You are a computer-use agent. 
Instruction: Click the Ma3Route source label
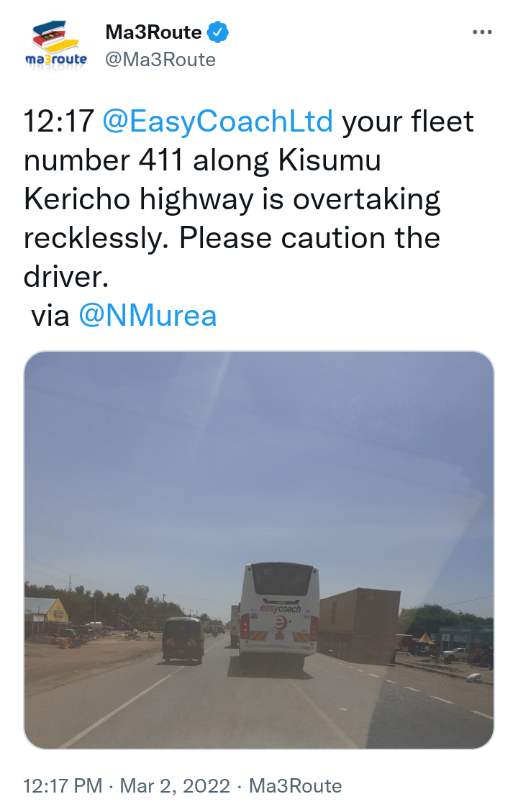tap(295, 785)
